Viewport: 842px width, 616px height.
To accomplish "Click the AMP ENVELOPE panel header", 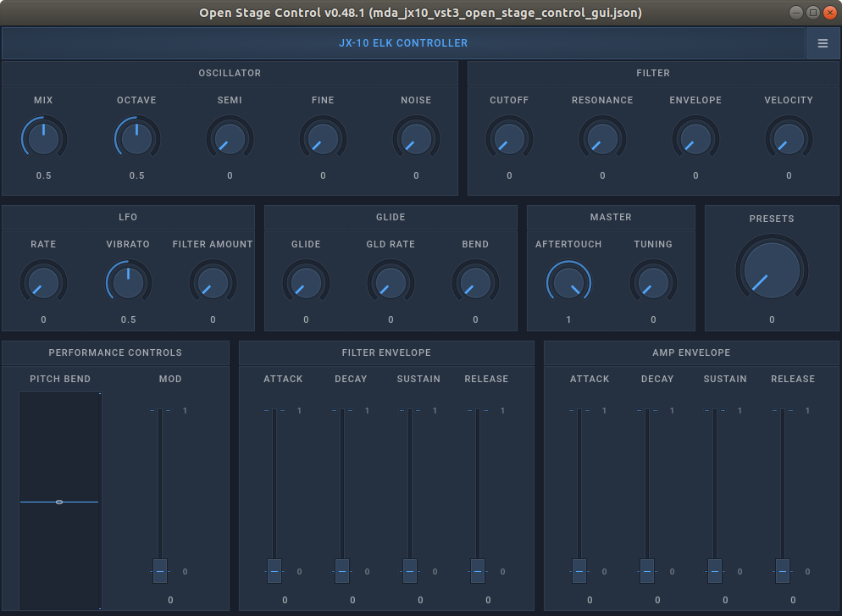I will [x=691, y=352].
